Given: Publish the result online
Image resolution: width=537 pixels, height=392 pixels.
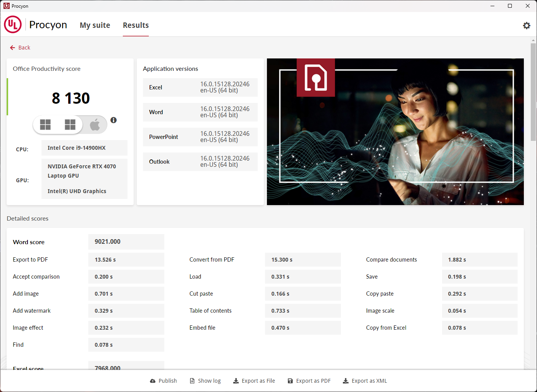Looking at the screenshot, I should click(x=164, y=381).
